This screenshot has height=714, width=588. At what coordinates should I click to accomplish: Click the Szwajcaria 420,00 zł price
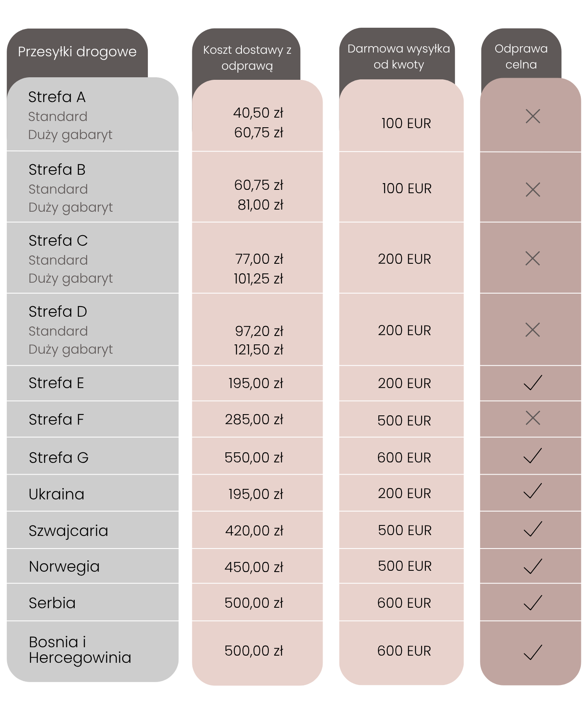pyautogui.click(x=254, y=530)
